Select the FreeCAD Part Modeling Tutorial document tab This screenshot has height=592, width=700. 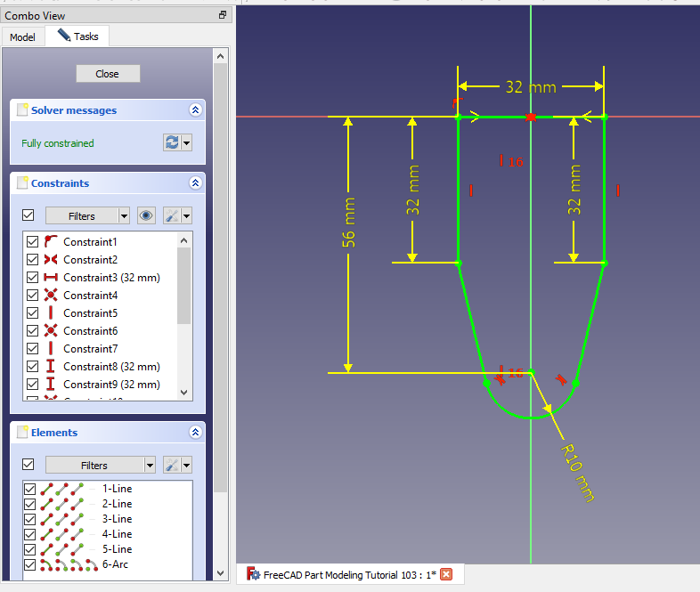coord(341,574)
